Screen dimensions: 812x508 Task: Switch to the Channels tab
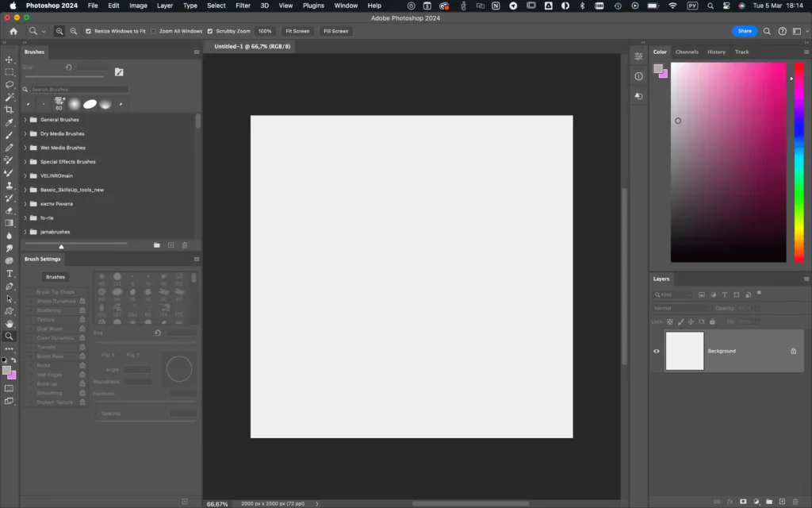687,52
